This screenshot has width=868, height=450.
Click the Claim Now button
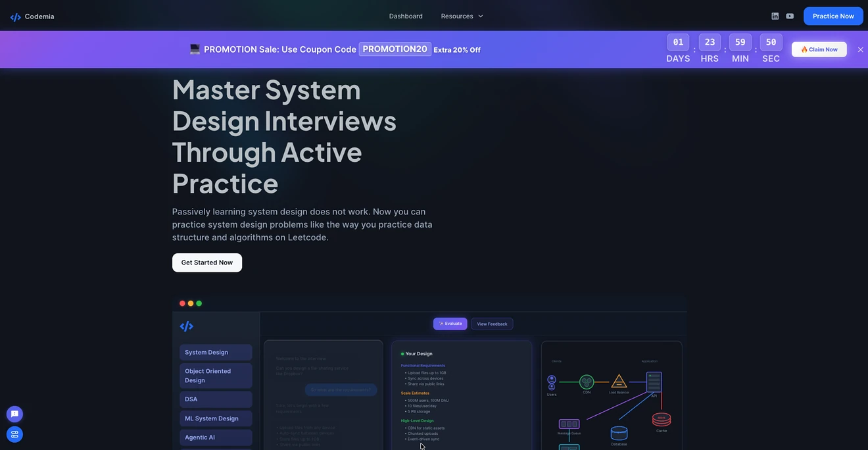click(x=819, y=49)
